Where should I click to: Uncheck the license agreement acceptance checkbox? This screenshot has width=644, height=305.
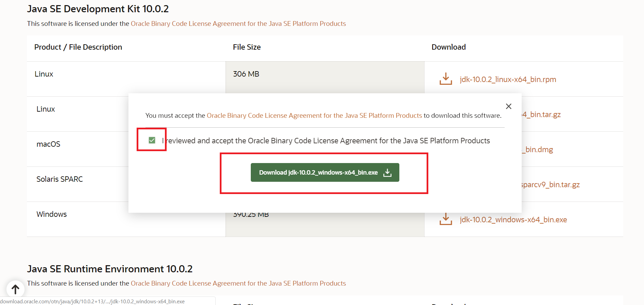[x=152, y=140]
